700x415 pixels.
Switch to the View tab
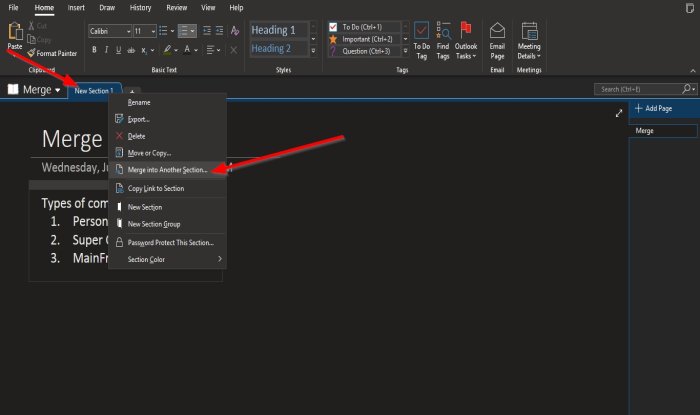pyautogui.click(x=208, y=8)
